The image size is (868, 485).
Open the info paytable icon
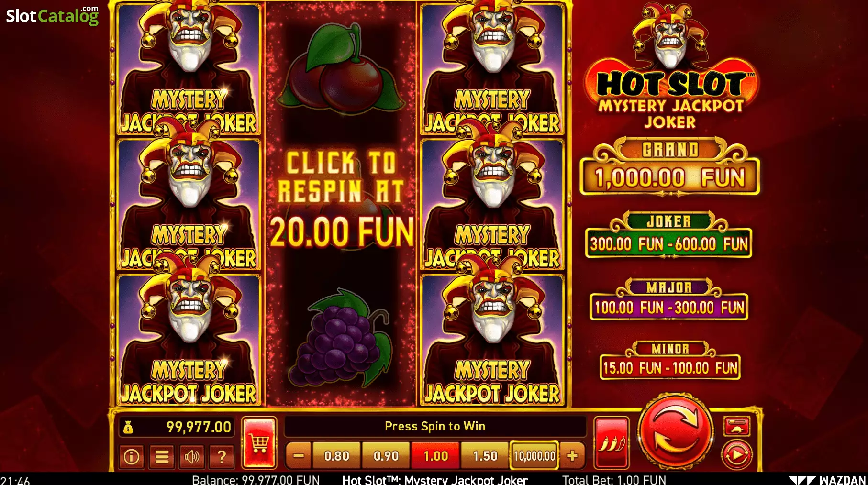132,457
